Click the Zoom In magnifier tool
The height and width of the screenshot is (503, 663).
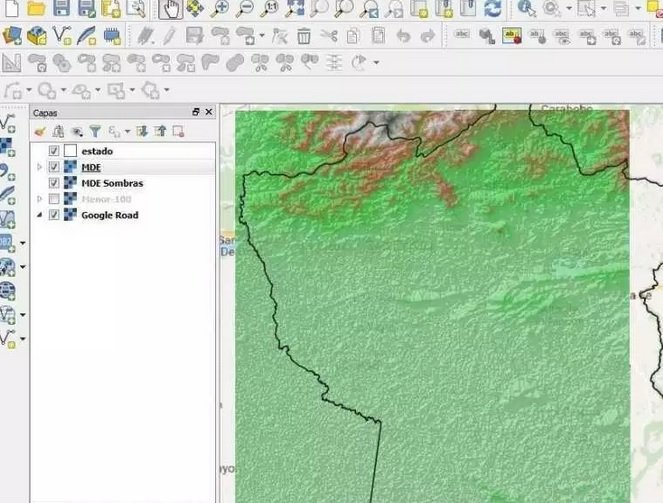[219, 9]
